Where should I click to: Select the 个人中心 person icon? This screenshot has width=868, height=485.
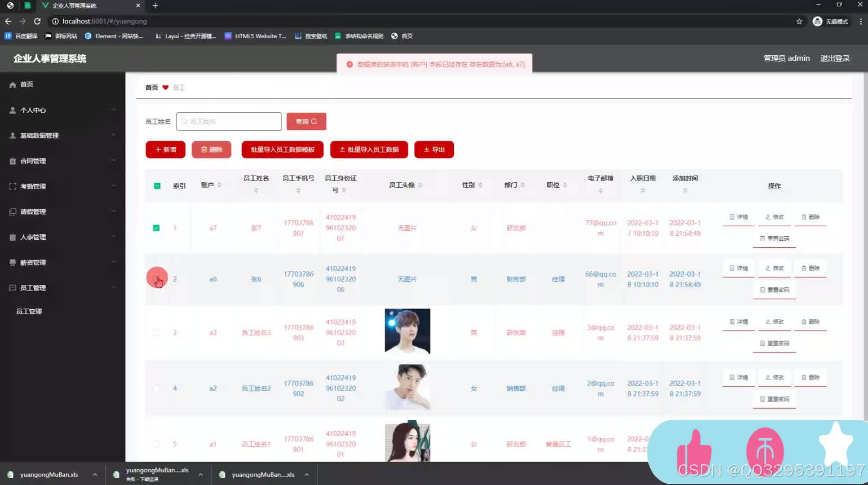12,110
